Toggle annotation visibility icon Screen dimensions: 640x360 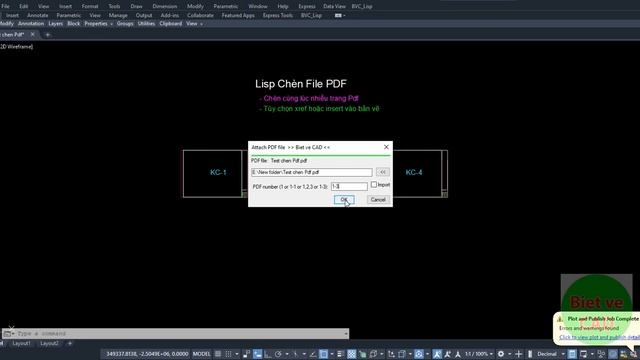[x=437, y=354]
